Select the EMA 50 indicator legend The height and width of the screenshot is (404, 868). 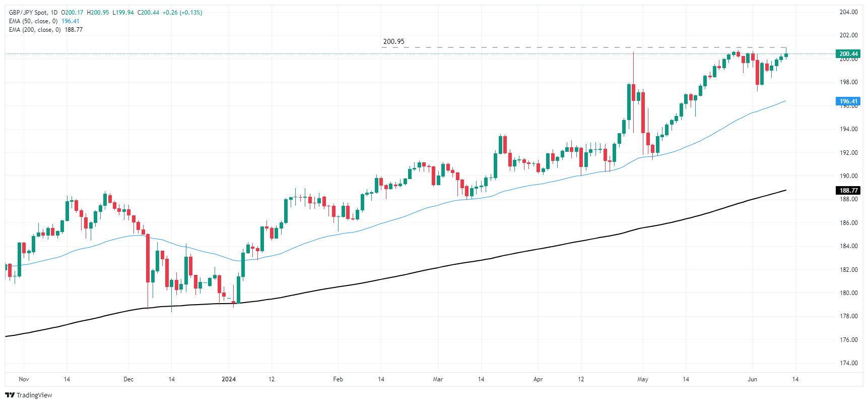click(33, 21)
